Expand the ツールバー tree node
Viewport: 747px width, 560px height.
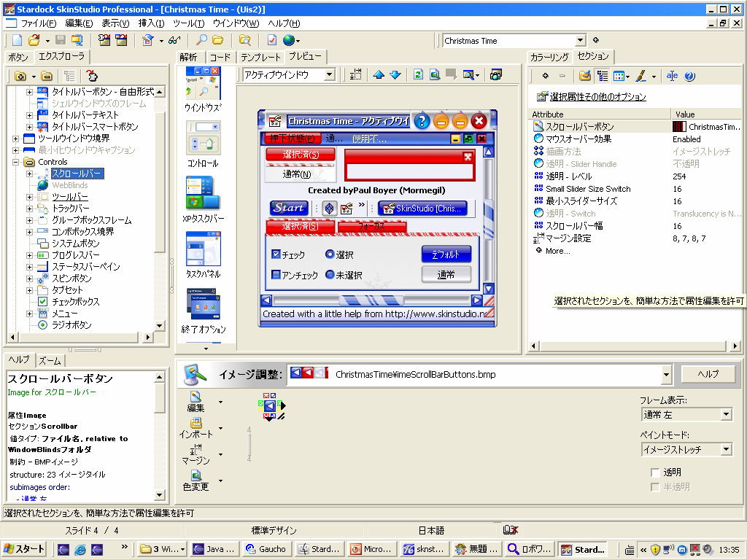29,197
